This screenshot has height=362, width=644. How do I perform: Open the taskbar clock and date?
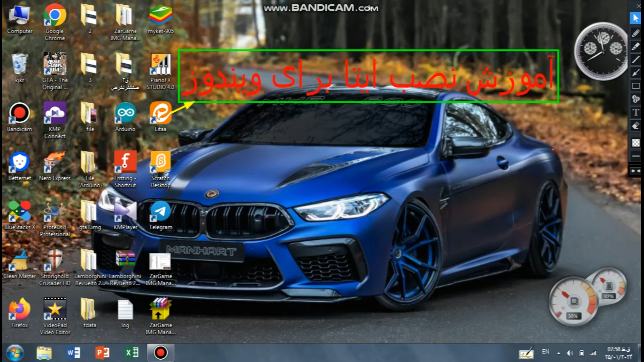pyautogui.click(x=619, y=353)
